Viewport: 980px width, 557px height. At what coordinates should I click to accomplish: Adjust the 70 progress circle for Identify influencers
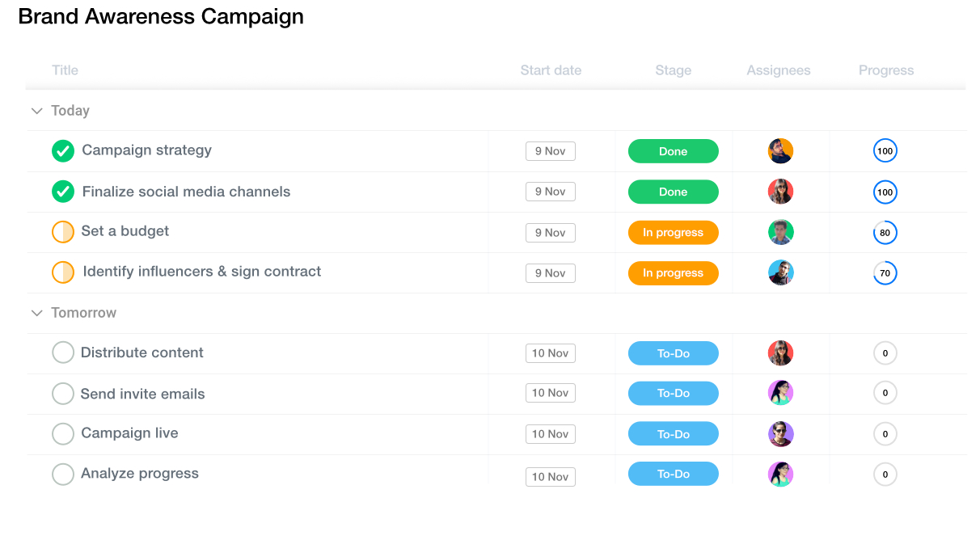pyautogui.click(x=885, y=273)
